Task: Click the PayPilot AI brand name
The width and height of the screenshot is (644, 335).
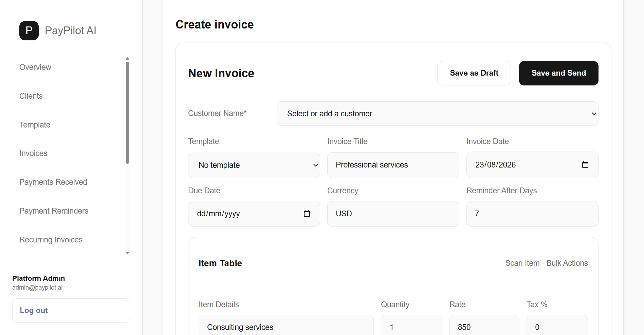Action: pyautogui.click(x=71, y=31)
